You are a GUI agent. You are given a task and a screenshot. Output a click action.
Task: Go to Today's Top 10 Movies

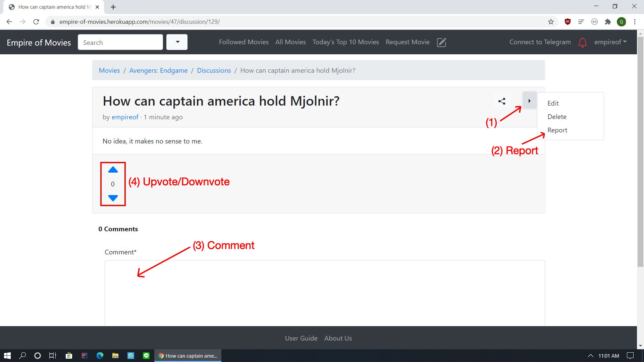tap(345, 42)
